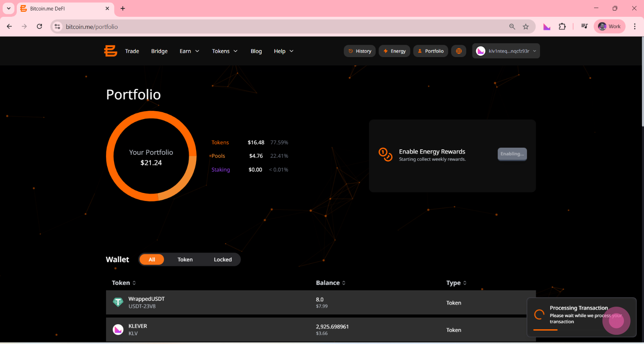644x344 pixels.
Task: Open the browser media control icon
Action: point(584,26)
